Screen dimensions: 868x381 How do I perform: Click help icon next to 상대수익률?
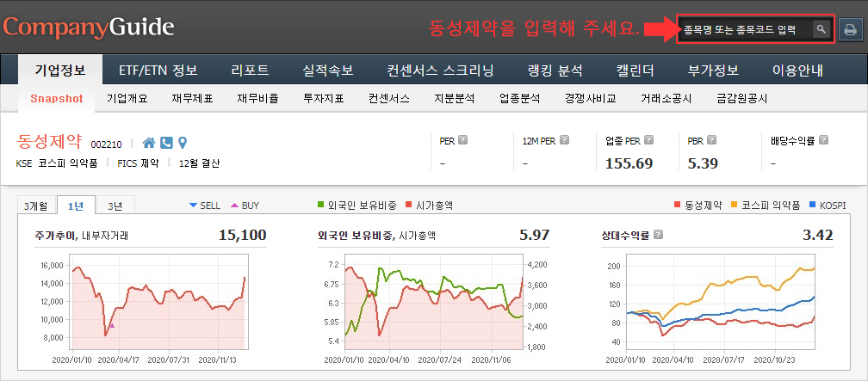pos(658,235)
